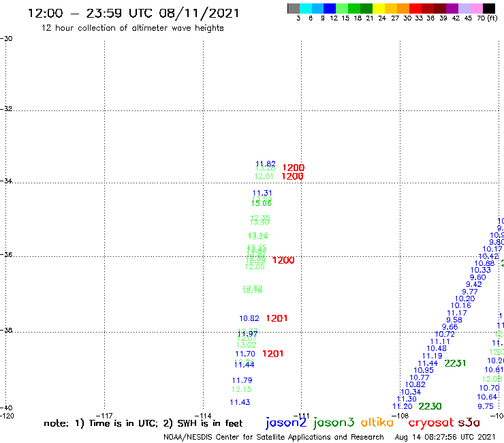504x443 pixels.
Task: Click the yellow swatch between 21 and 24
Action: [x=379, y=8]
